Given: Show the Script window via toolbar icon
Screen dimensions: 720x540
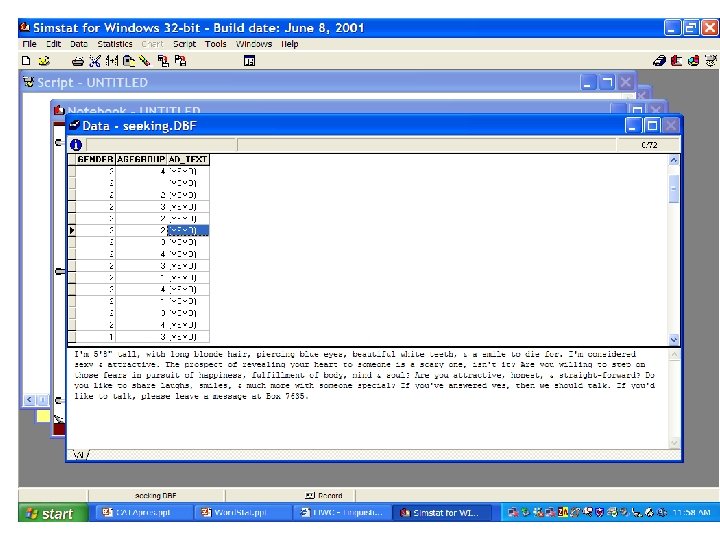Looking at the screenshot, I should [x=710, y=61].
